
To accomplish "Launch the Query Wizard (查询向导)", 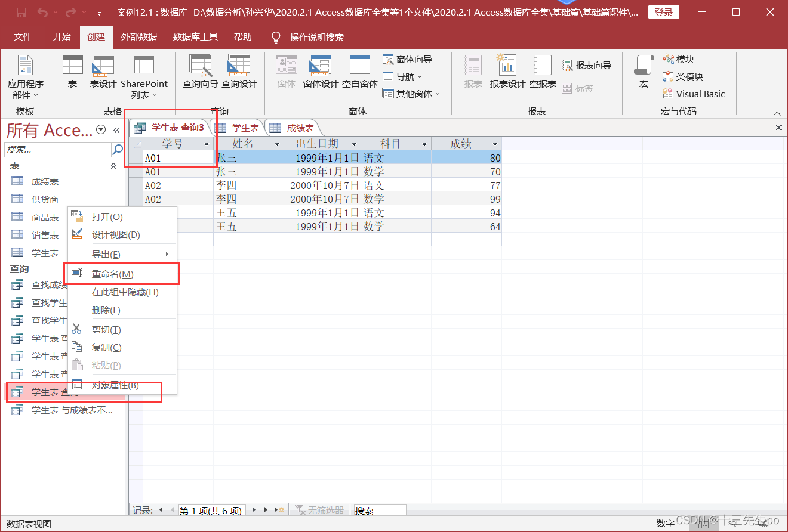I will click(201, 72).
